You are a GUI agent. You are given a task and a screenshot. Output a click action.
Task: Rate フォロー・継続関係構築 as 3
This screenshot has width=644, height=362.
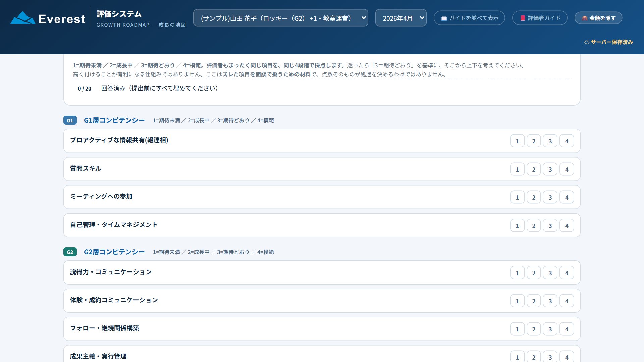(550, 329)
